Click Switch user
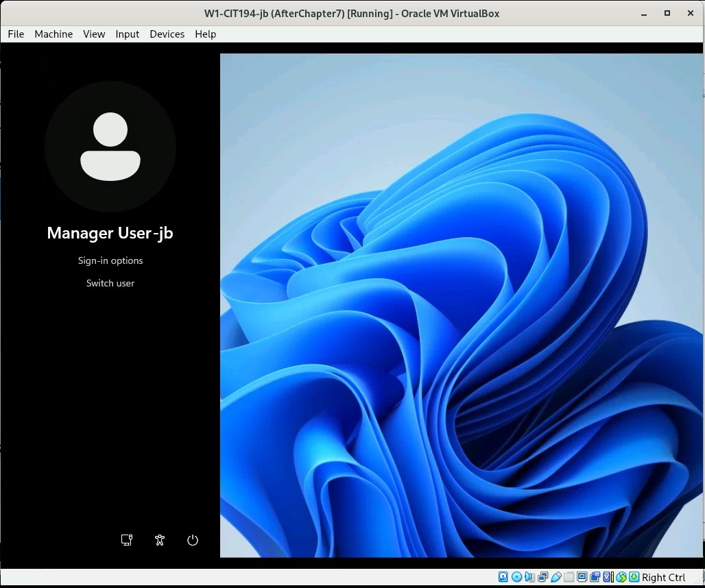The height and width of the screenshot is (588, 705). click(110, 283)
